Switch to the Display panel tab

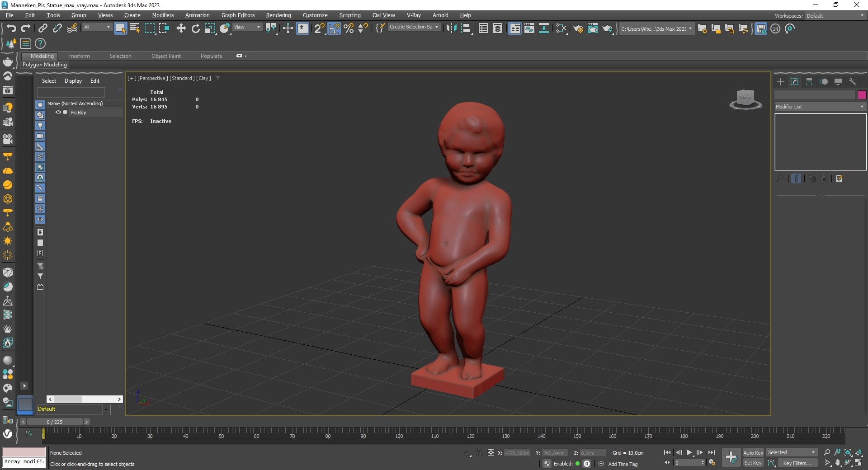coord(838,82)
